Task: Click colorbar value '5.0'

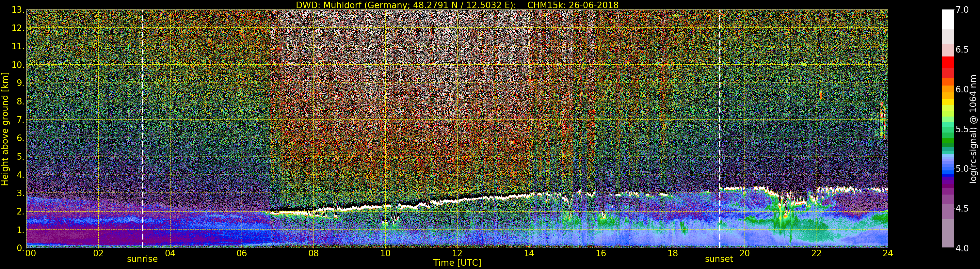Action: pos(962,168)
